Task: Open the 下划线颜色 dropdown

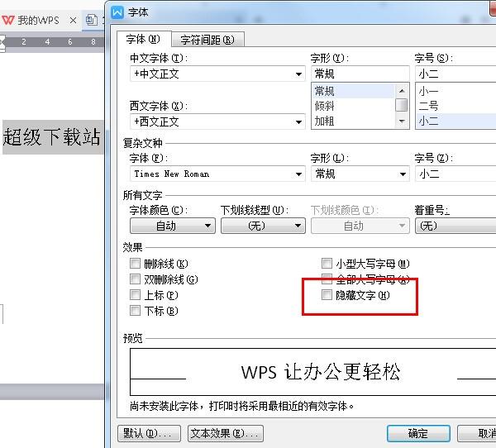Action: click(x=360, y=226)
